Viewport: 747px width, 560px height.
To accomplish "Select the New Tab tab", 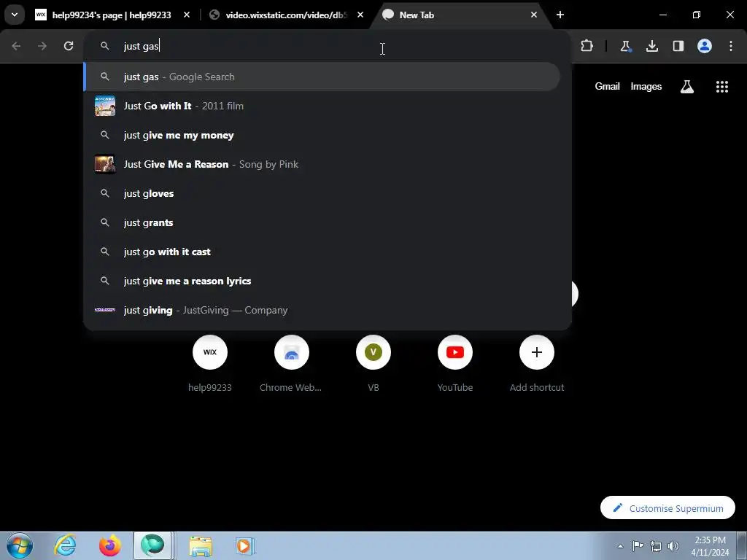I will tap(457, 15).
